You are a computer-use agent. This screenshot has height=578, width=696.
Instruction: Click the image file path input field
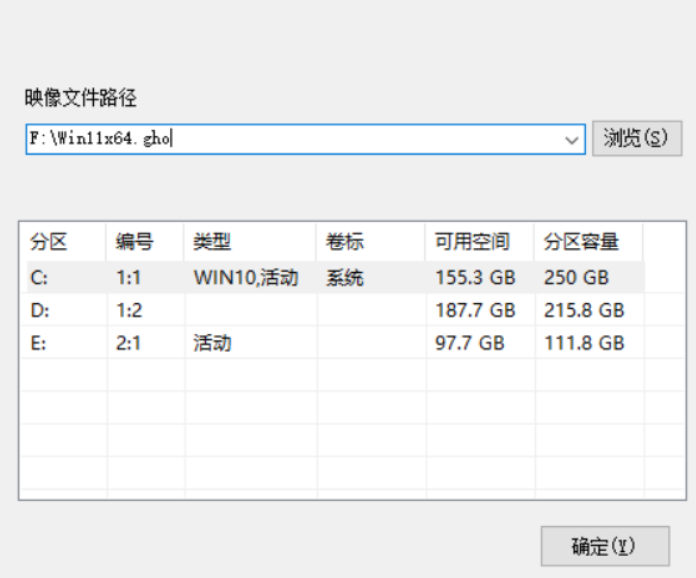(290, 140)
